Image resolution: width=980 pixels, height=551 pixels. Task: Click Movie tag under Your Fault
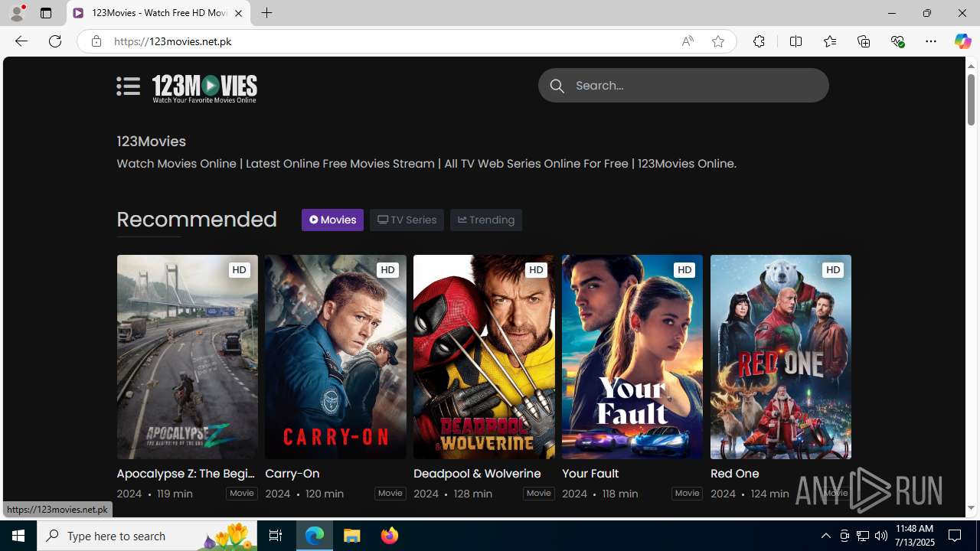(x=688, y=494)
